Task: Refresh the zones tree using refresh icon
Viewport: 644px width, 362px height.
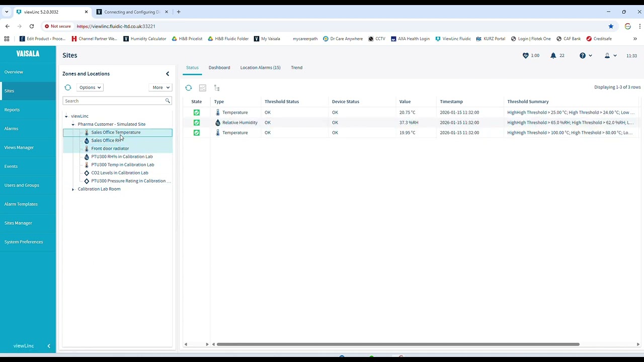Action: pyautogui.click(x=68, y=87)
